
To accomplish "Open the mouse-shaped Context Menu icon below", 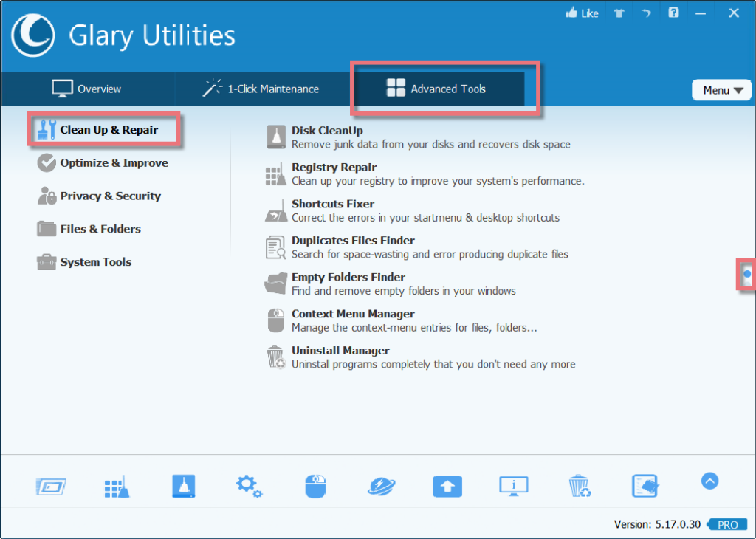I will [315, 486].
